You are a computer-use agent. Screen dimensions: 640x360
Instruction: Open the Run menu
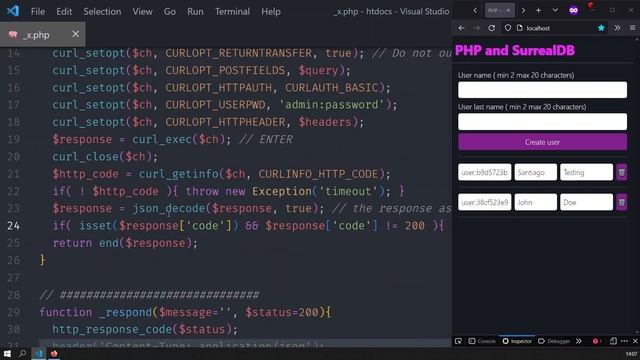195,11
